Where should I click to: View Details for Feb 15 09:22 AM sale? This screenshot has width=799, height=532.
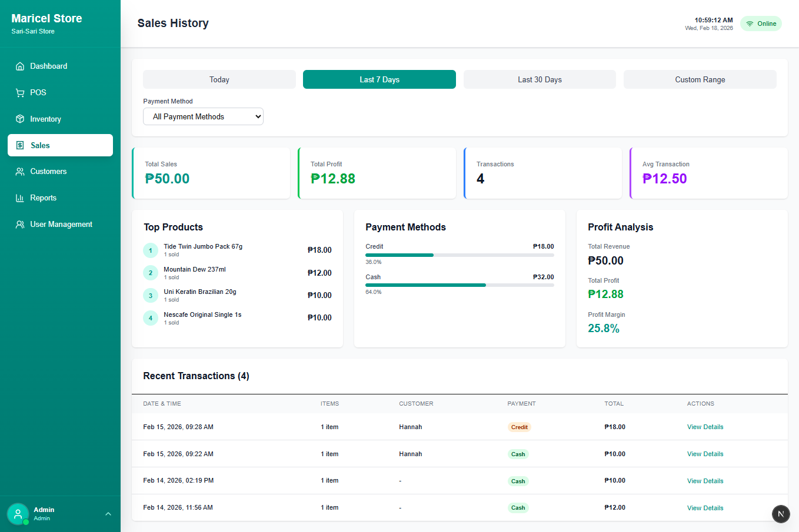(x=705, y=454)
